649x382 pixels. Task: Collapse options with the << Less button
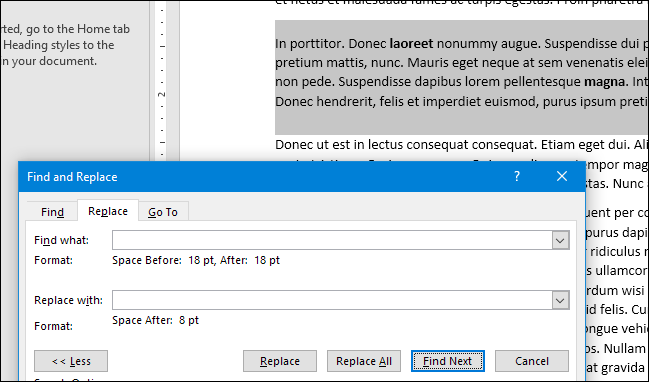(71, 361)
